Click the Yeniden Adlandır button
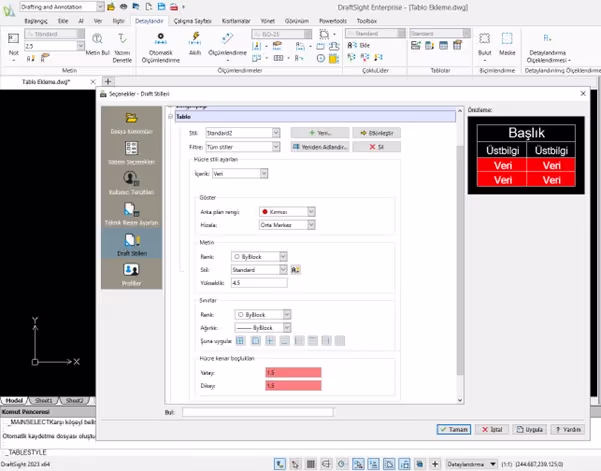 tap(320, 147)
